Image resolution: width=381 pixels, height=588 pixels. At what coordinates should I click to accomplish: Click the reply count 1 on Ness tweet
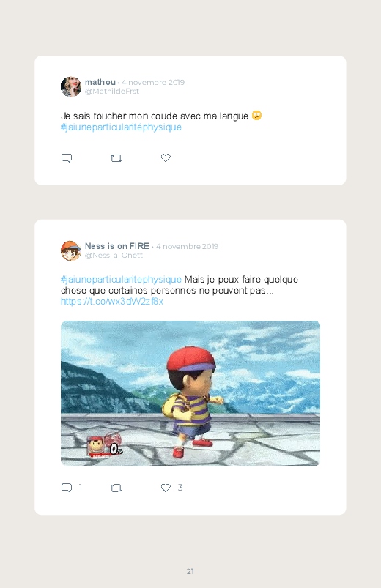tap(81, 488)
